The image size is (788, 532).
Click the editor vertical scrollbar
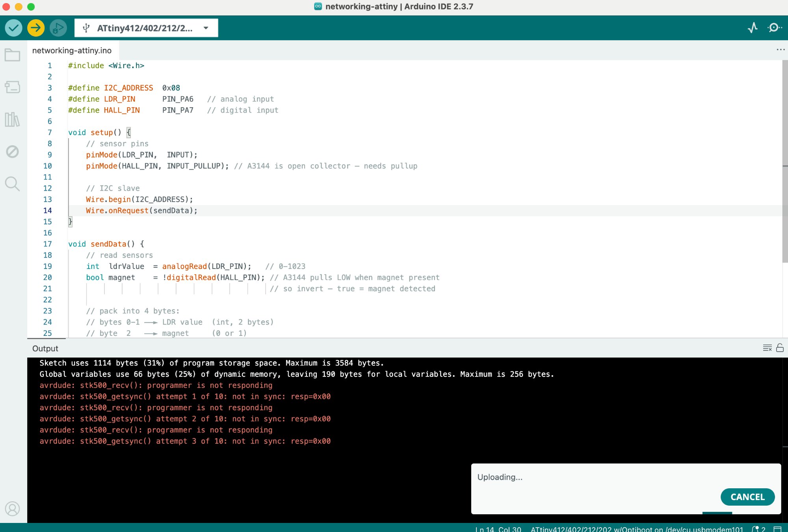click(784, 161)
